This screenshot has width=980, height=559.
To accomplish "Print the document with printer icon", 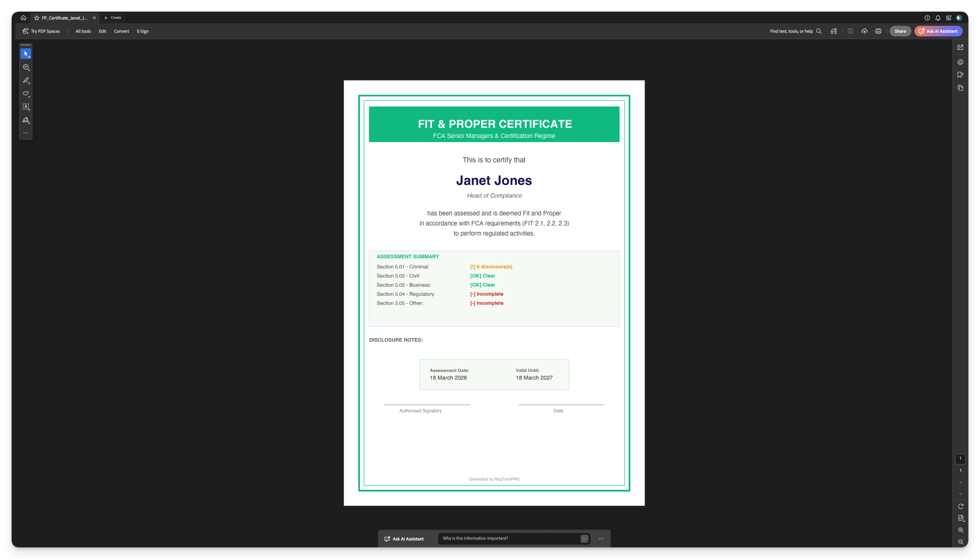I will [x=878, y=31].
